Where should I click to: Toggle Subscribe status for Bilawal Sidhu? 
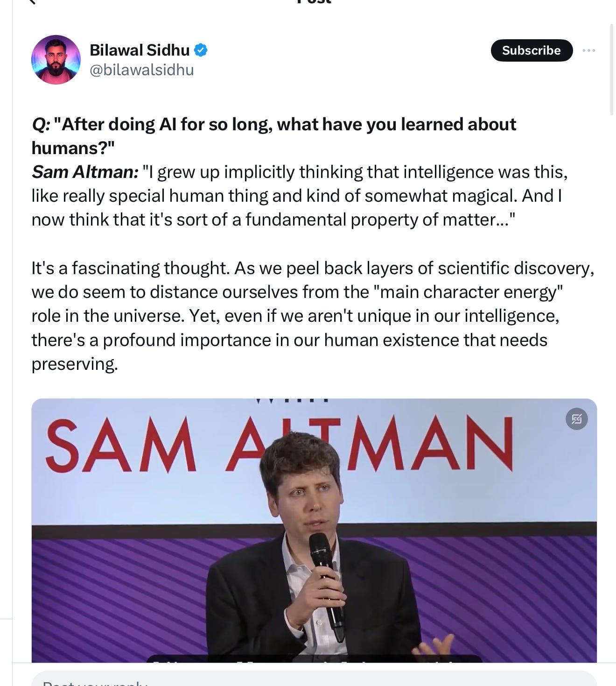[x=532, y=50]
